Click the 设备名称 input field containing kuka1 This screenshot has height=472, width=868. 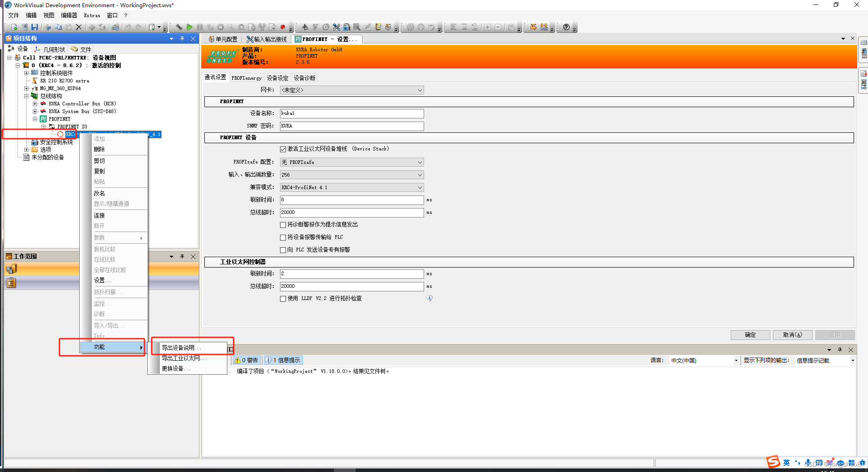point(352,113)
